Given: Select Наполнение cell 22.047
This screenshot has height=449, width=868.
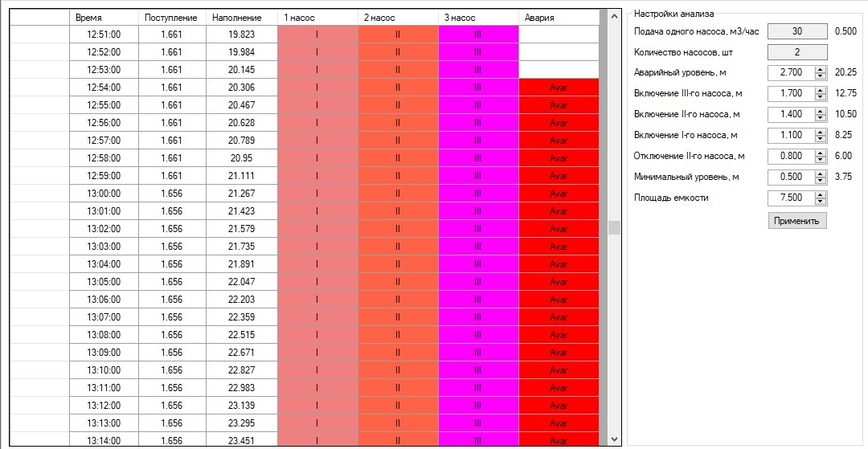Looking at the screenshot, I should pos(241,281).
